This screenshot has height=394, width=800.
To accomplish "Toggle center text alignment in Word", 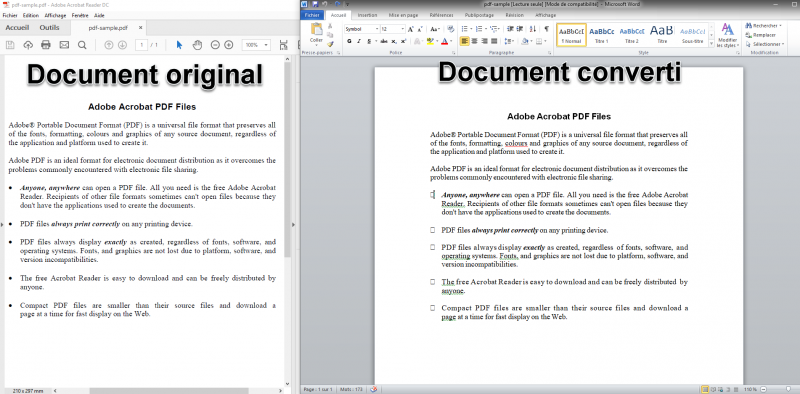I will point(474,41).
